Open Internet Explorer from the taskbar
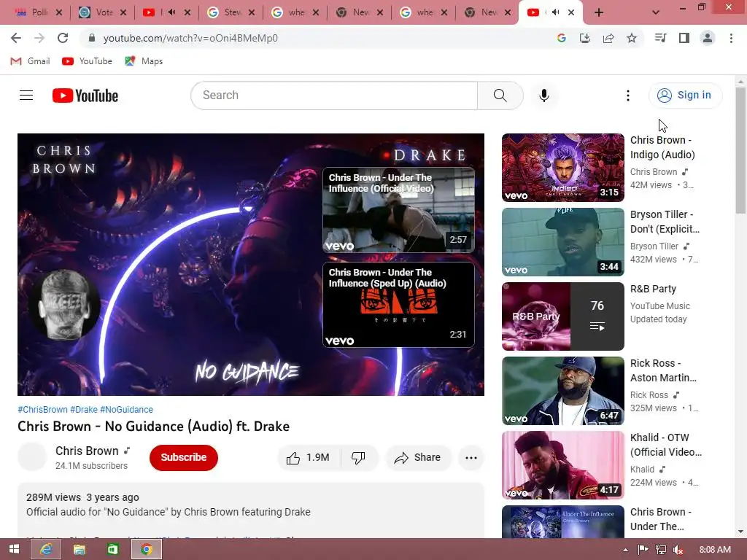The height and width of the screenshot is (560, 747). point(46,550)
